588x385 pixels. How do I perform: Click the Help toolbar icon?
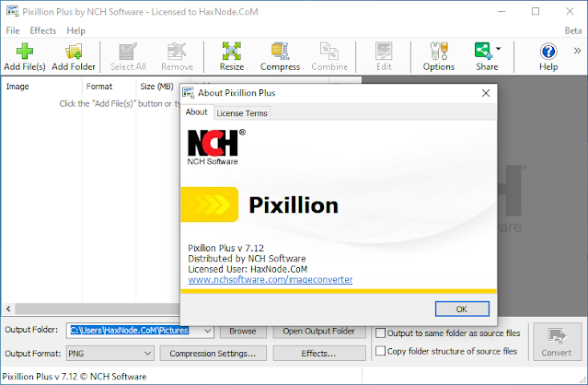(x=548, y=56)
